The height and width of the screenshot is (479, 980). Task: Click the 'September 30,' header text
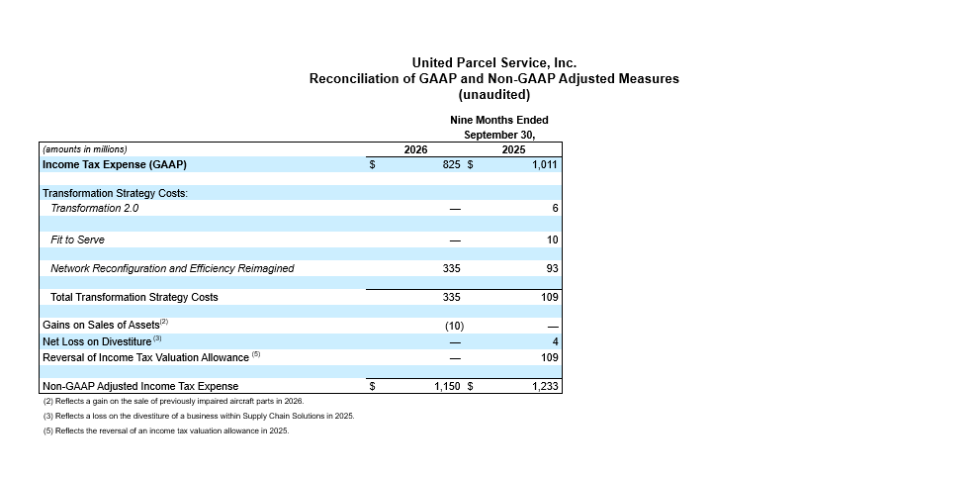click(x=499, y=135)
